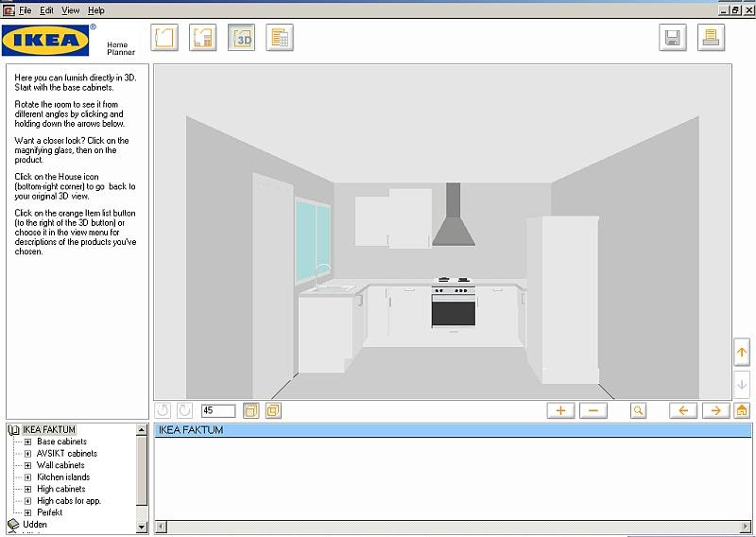Expand the Kitchen islands node
756x537 pixels.
28,477
